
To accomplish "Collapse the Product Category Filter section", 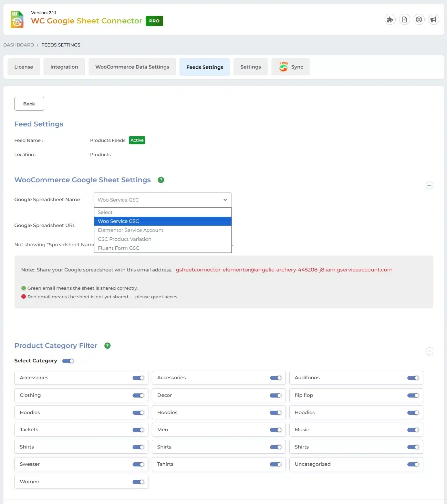I will (429, 351).
